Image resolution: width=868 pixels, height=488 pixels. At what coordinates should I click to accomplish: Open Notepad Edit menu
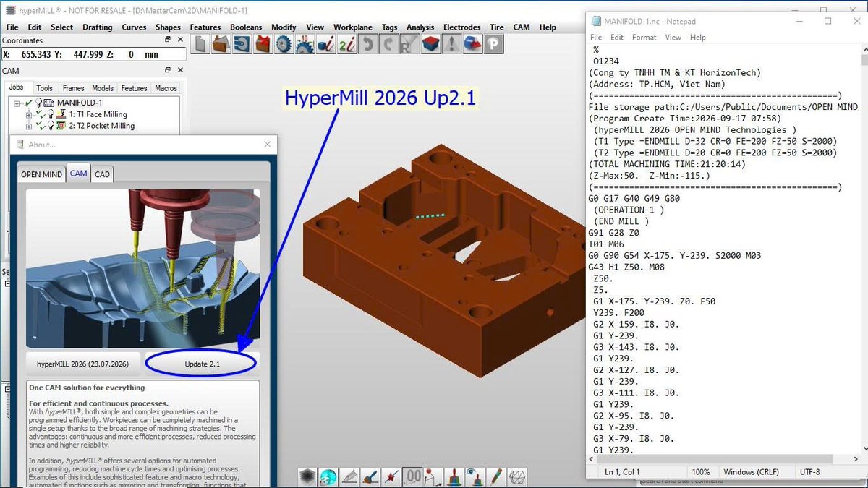pos(617,38)
